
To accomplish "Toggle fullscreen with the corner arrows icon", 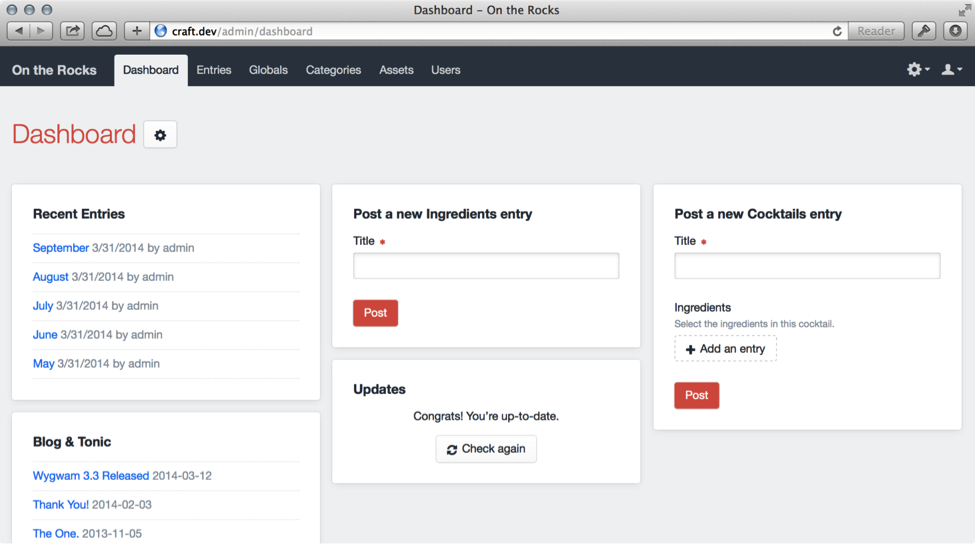I will coord(964,10).
